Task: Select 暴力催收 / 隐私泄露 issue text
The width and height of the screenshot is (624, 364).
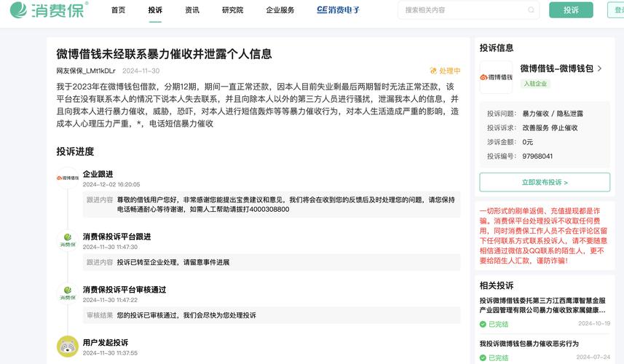Action: [553, 114]
